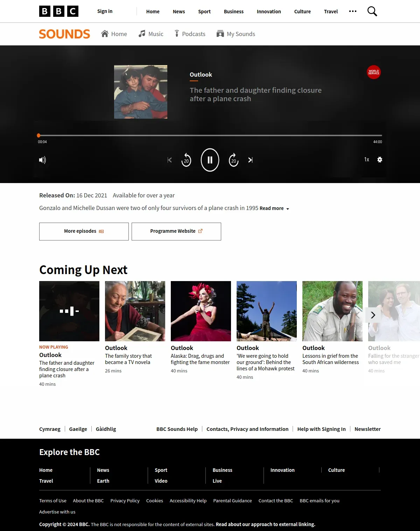Switch language to Gaeilge
This screenshot has width=420, height=531.
[78, 429]
